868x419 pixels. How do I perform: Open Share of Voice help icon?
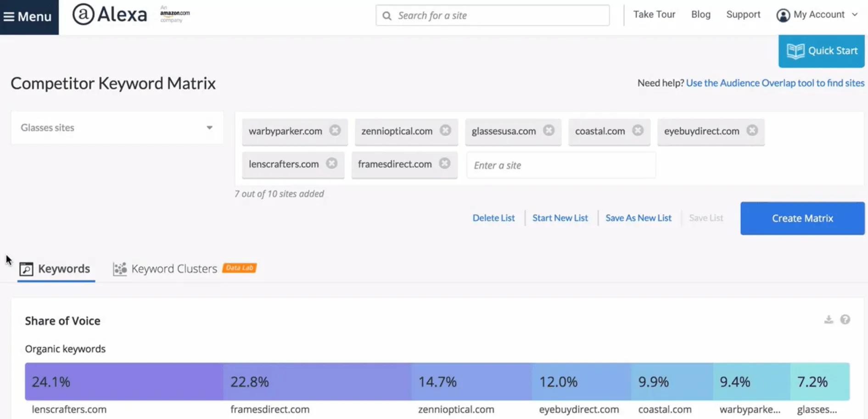coord(845,319)
